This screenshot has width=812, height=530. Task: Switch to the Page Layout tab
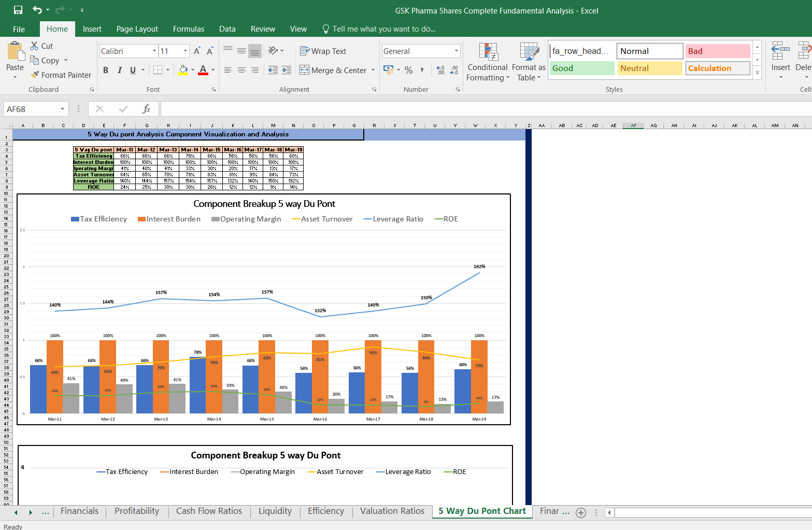pyautogui.click(x=137, y=29)
